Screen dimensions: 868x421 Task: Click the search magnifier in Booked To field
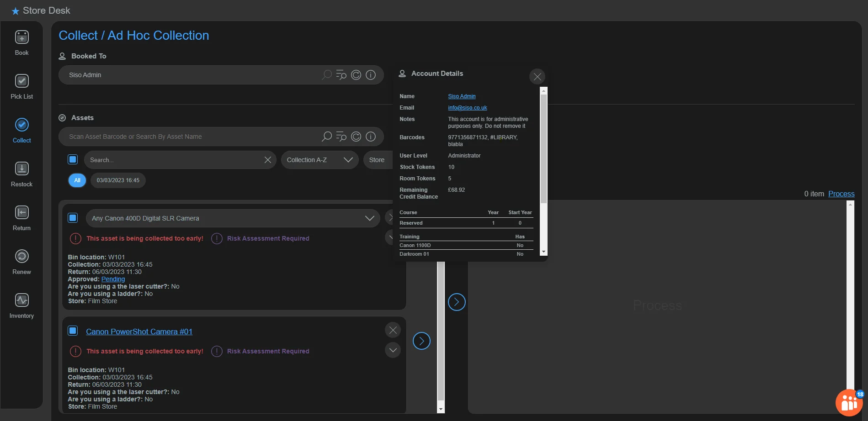tap(327, 75)
